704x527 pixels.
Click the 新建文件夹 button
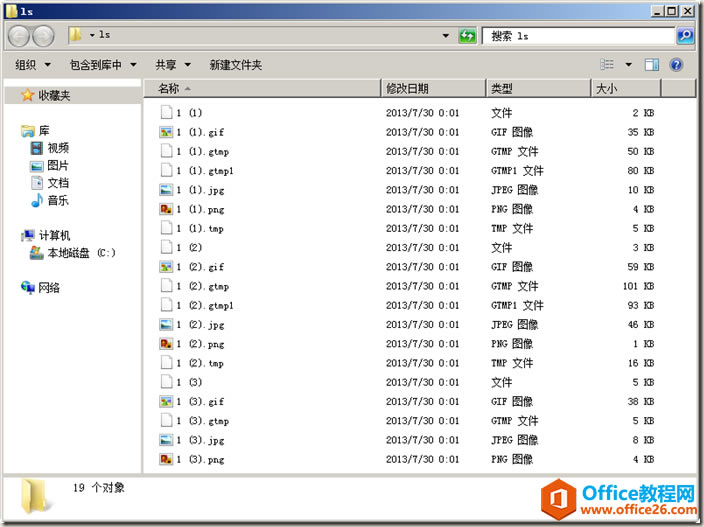235,65
